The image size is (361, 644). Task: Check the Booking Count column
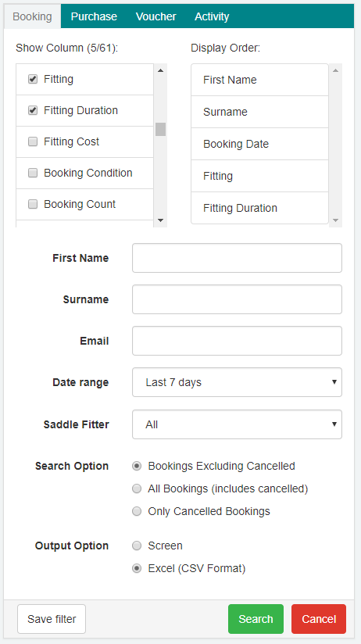(33, 204)
